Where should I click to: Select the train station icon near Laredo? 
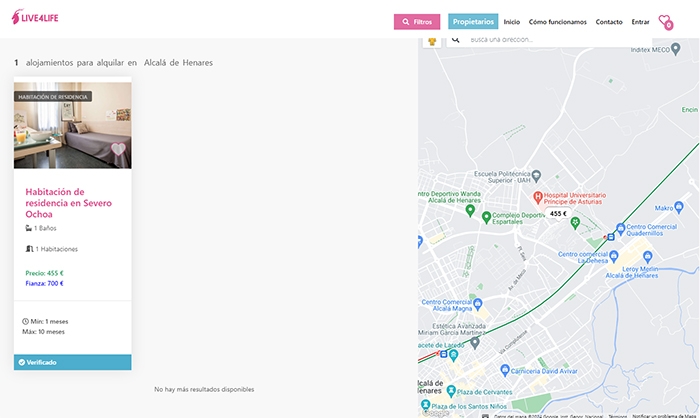(443, 354)
